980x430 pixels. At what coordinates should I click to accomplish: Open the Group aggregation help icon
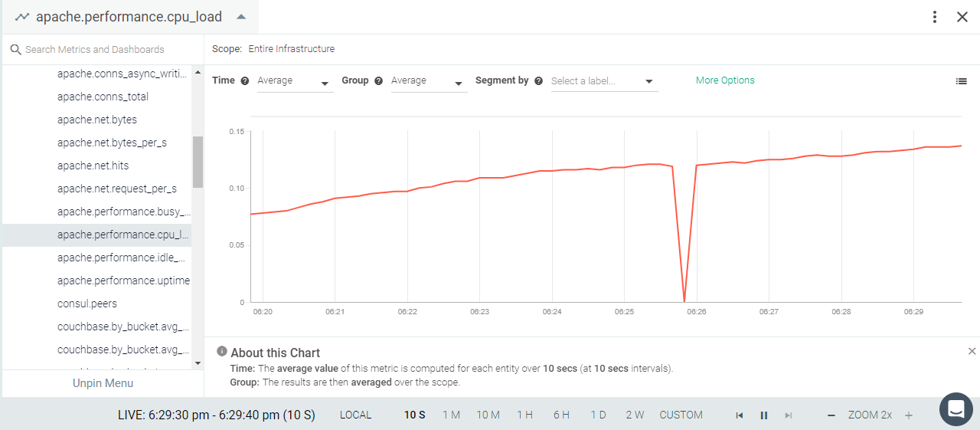[378, 80]
